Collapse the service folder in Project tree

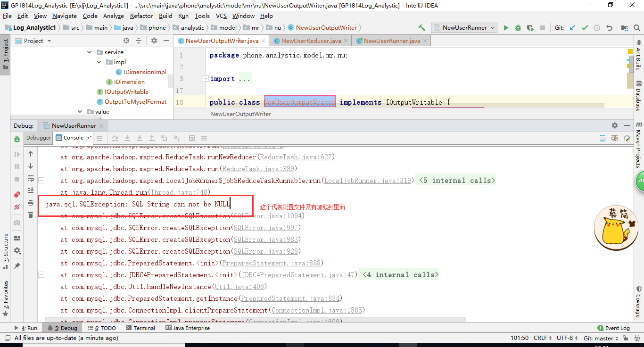90,52
